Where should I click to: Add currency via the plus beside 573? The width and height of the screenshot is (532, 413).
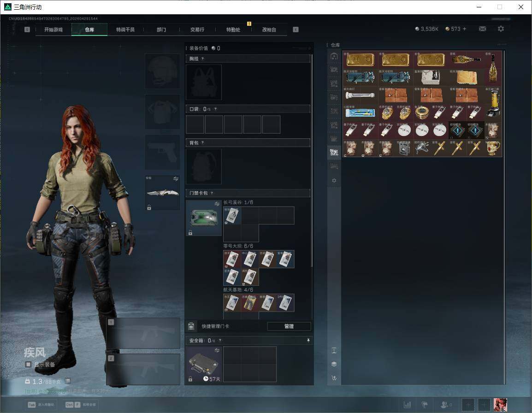coord(465,29)
